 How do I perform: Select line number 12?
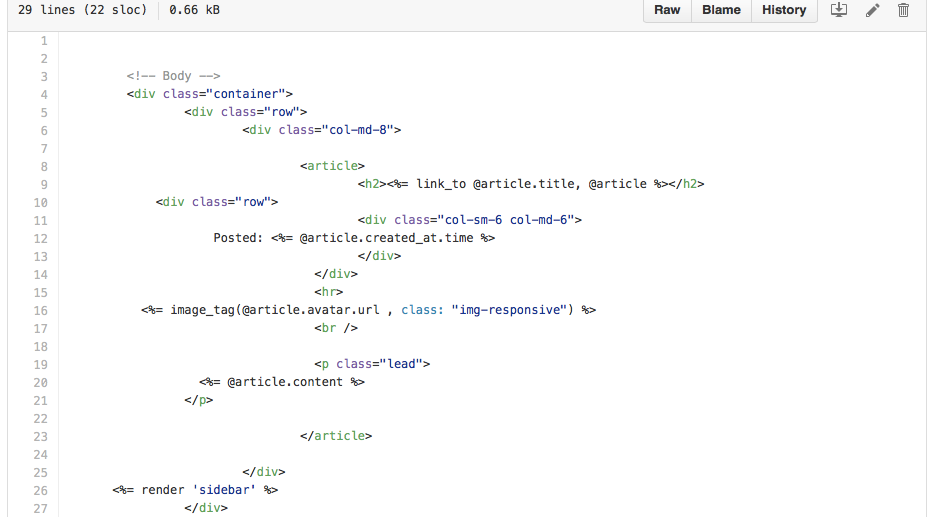pyautogui.click(x=40, y=238)
